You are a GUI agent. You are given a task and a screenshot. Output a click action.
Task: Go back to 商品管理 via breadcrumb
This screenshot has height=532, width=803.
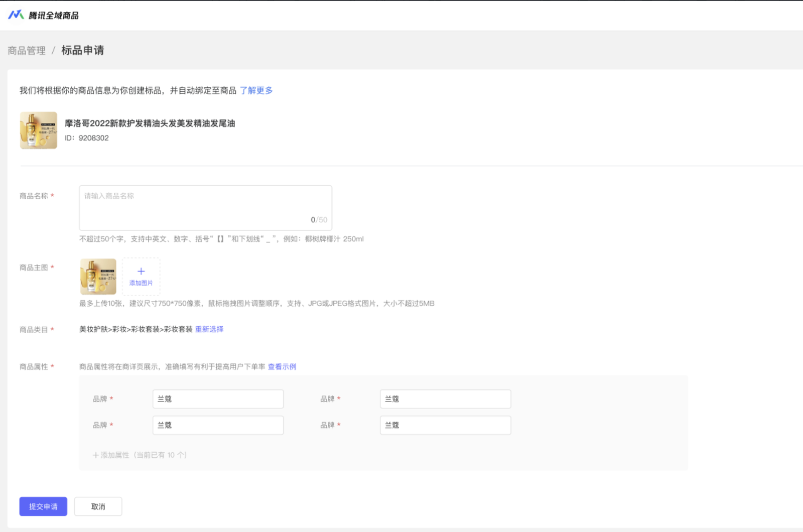pyautogui.click(x=27, y=51)
